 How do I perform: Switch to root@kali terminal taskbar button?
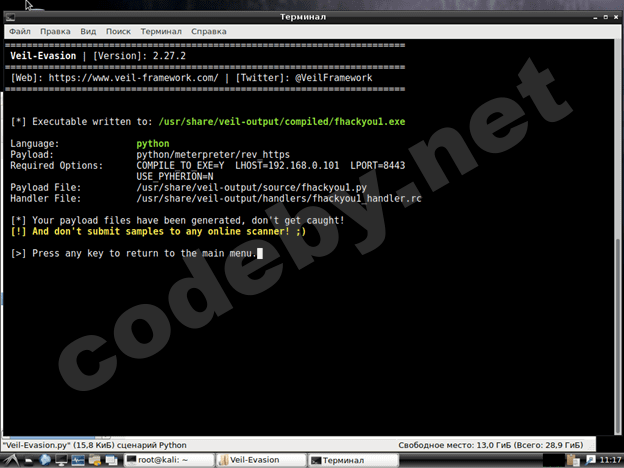(169, 460)
